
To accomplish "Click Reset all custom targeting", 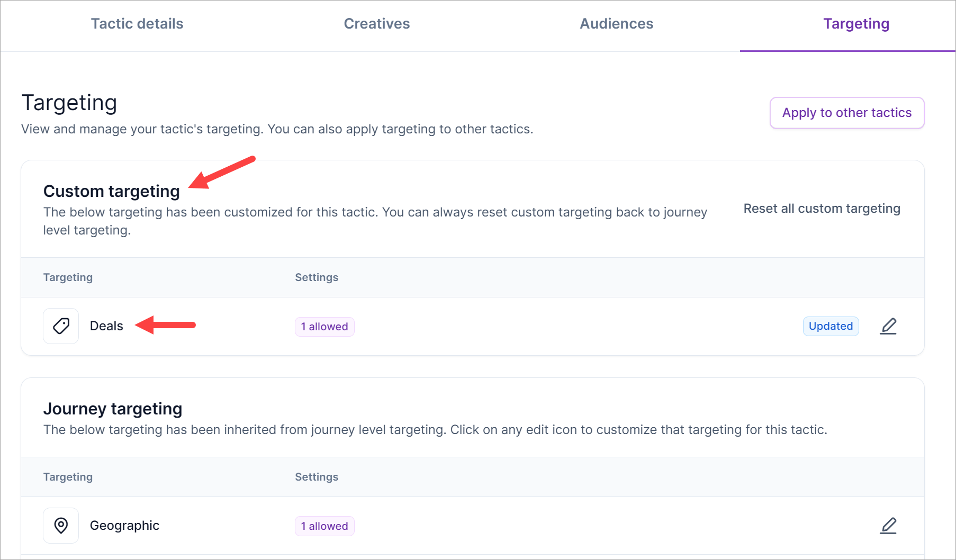I will tap(822, 209).
